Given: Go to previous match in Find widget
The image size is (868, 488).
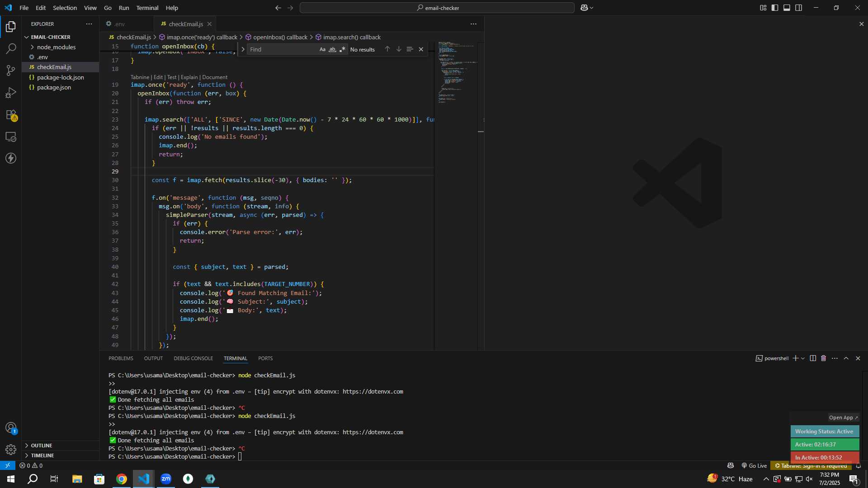Looking at the screenshot, I should [x=387, y=49].
